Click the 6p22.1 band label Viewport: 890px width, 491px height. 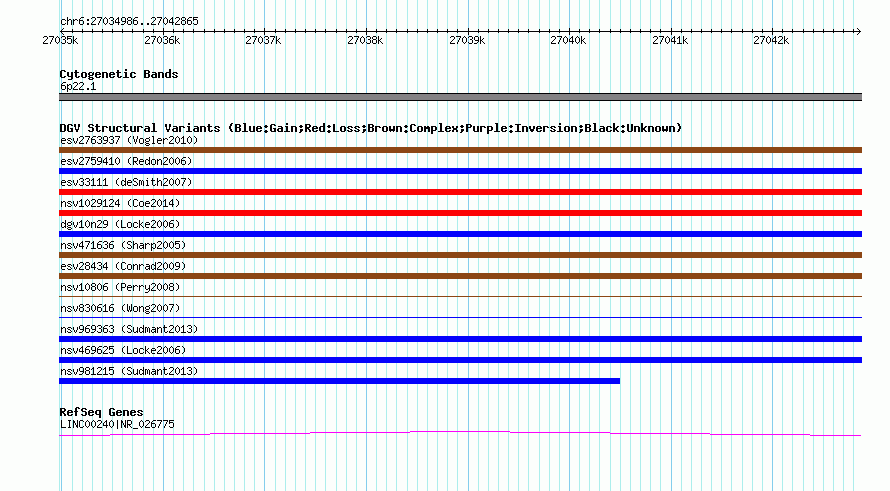point(78,86)
